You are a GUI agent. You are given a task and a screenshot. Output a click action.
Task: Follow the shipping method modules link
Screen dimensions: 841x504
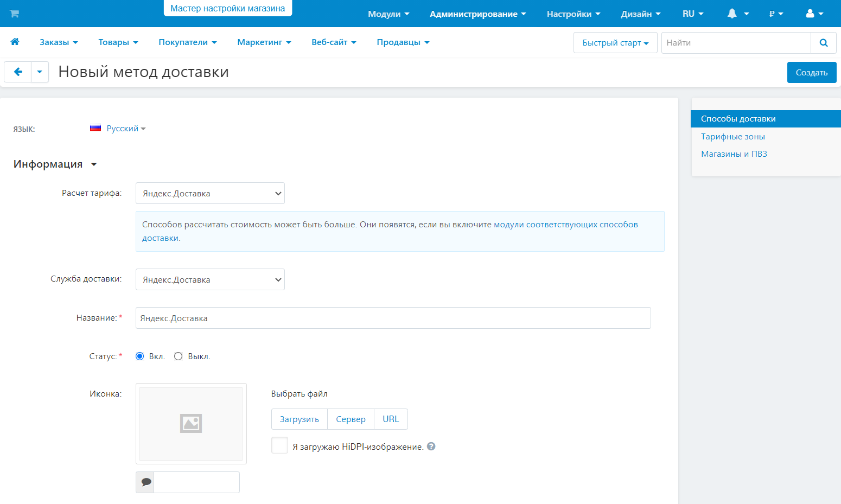pos(565,225)
